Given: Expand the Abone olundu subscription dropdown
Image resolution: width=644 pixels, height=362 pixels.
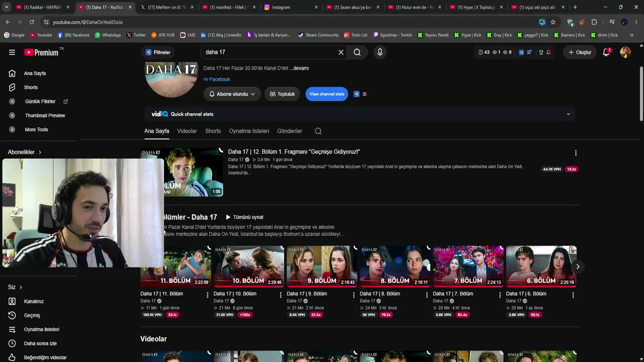Looking at the screenshot, I should tap(232, 94).
